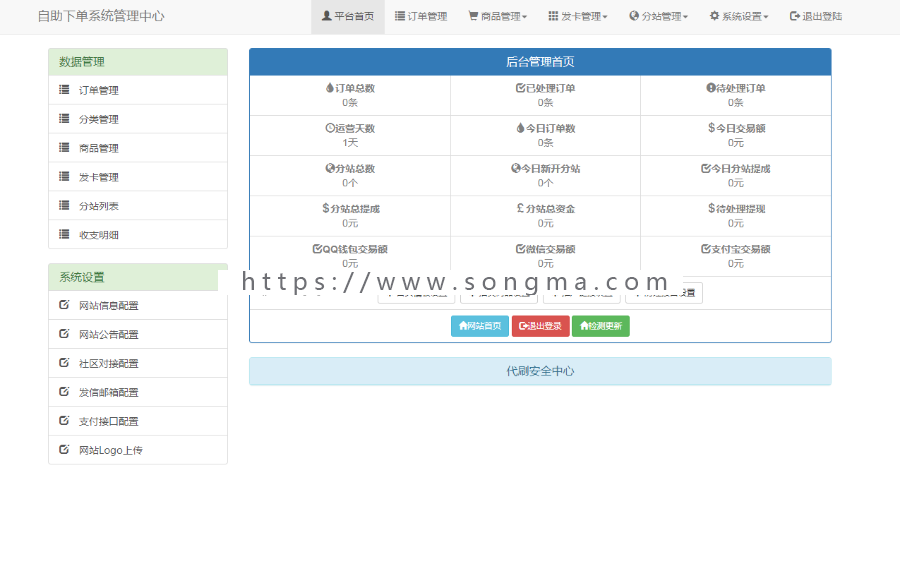Open 收支明细 in the sidebar

coord(138,234)
